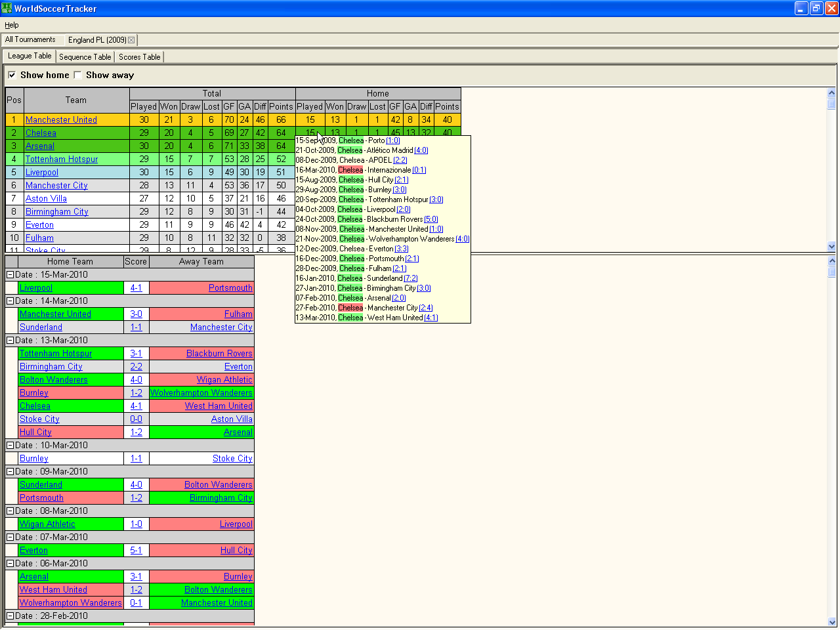Collapse the Date 10-Mar-2010 group

tap(10, 446)
